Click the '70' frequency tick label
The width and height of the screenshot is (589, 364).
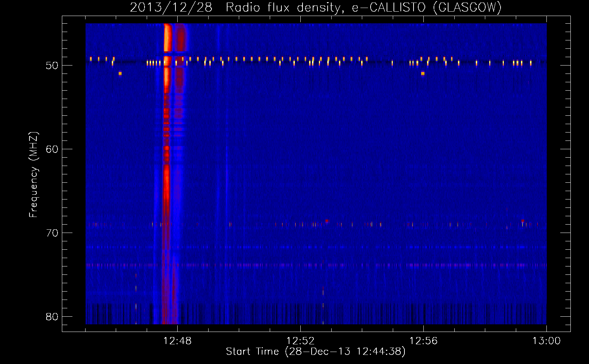point(52,233)
